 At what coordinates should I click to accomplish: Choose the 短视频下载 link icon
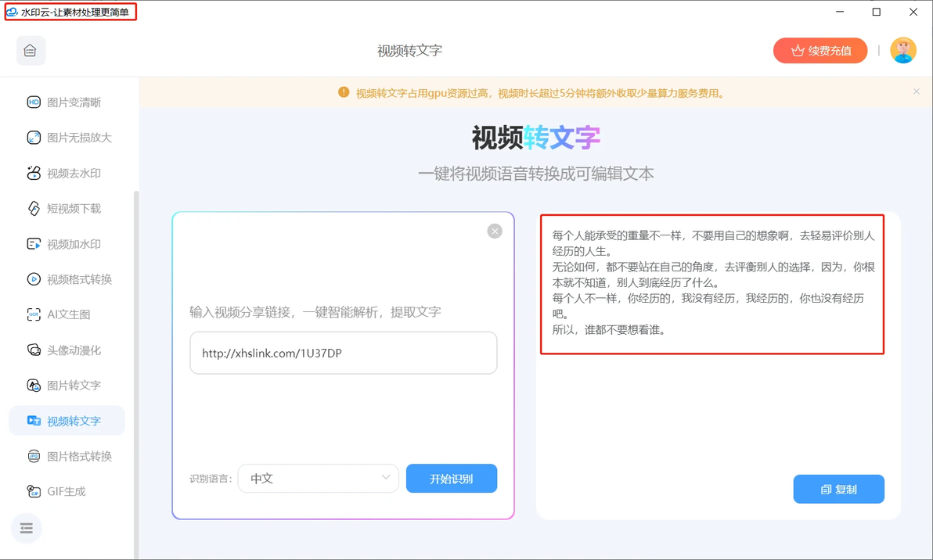pos(34,208)
